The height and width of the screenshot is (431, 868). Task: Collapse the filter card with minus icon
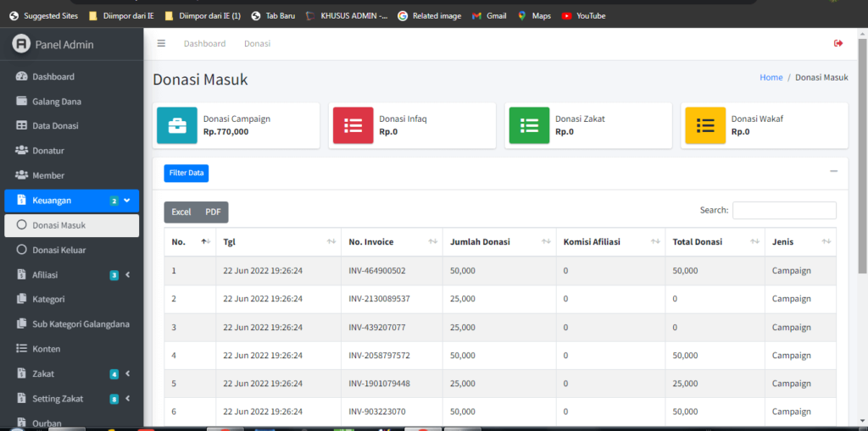click(833, 171)
